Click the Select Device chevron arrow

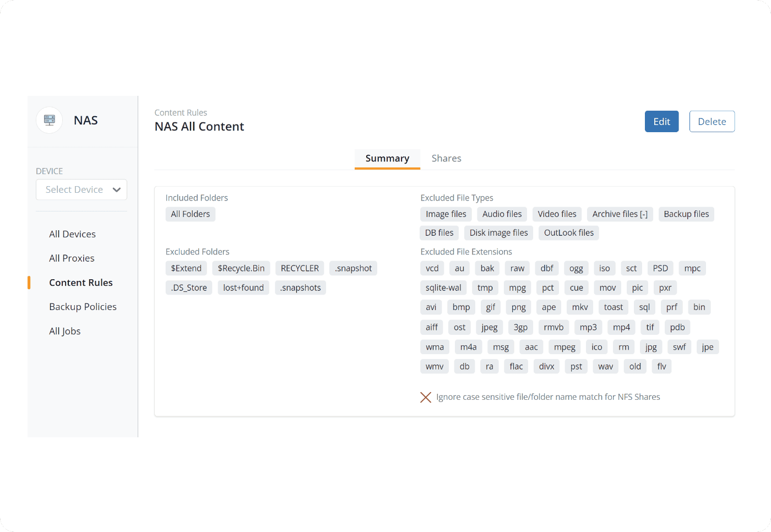coord(117,189)
